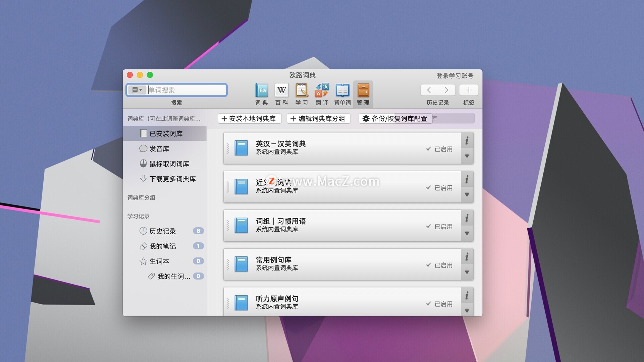The image size is (644, 362).
Task: Click clock icon beside 历史记录 in the sidebar
Action: coord(143,231)
